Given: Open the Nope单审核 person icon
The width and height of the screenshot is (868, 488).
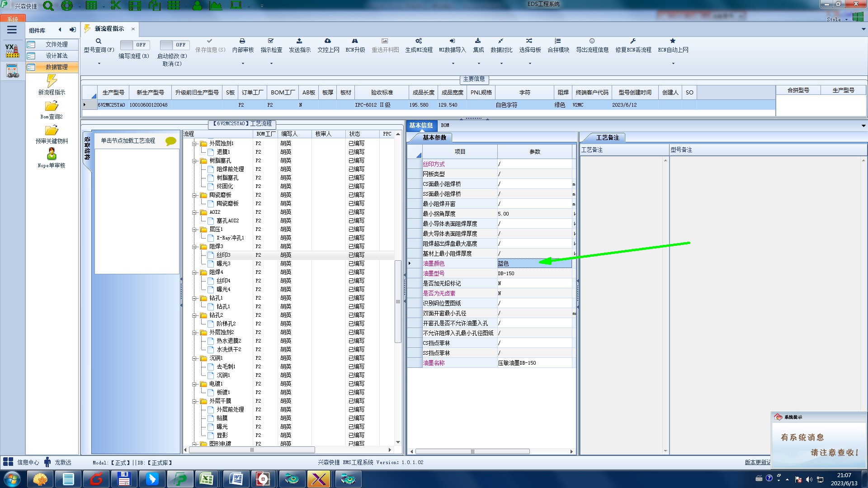Looking at the screenshot, I should [x=52, y=155].
